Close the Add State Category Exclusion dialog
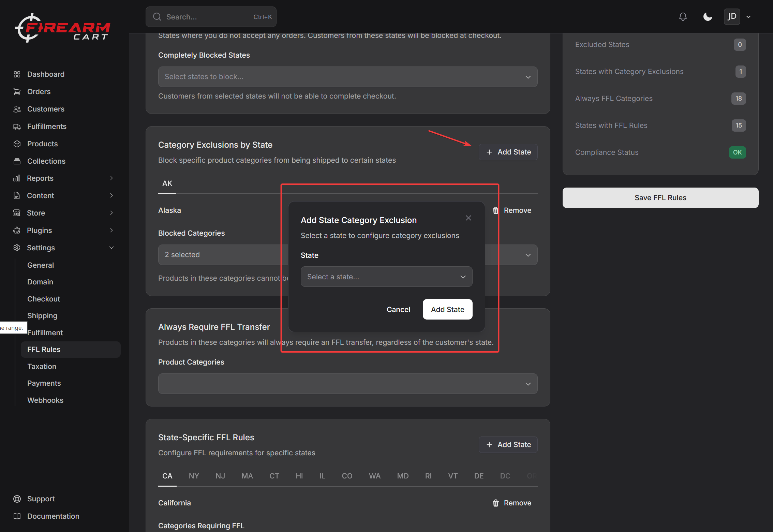 pos(469,218)
